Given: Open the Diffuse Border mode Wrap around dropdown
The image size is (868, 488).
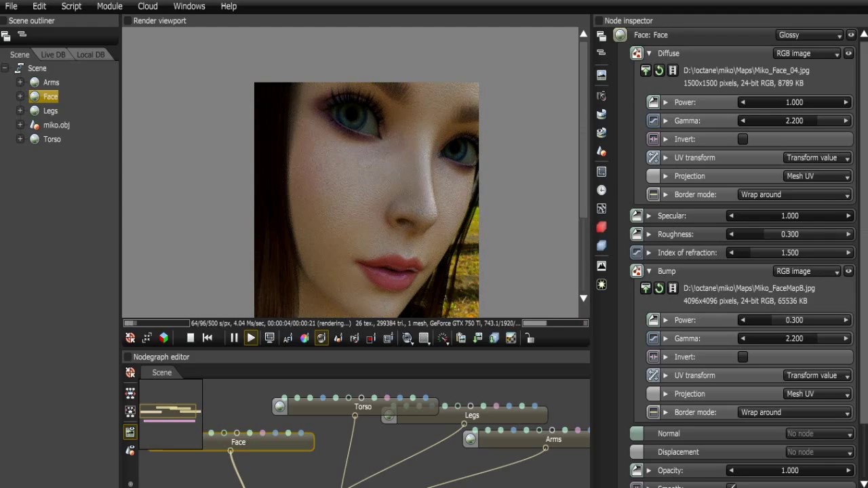Looking at the screenshot, I should [x=794, y=195].
